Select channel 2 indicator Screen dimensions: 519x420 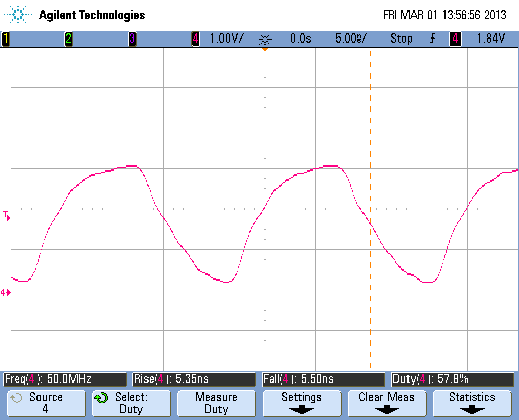[x=69, y=39]
